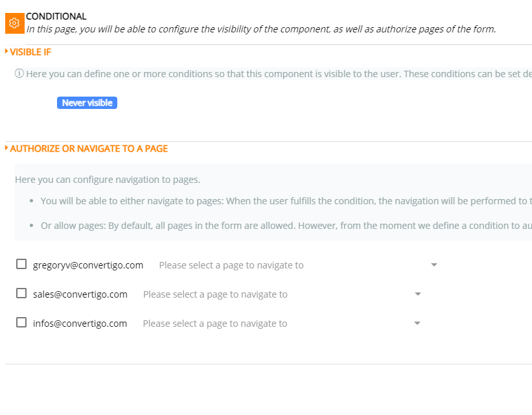Collapse the VISIBLE IF section header
532x415 pixels.
coord(30,52)
